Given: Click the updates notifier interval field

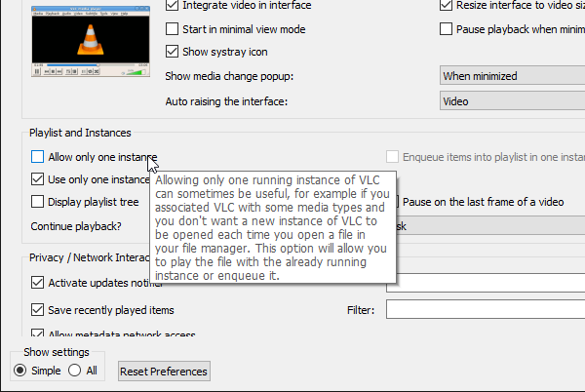Looking at the screenshot, I should pos(487,284).
